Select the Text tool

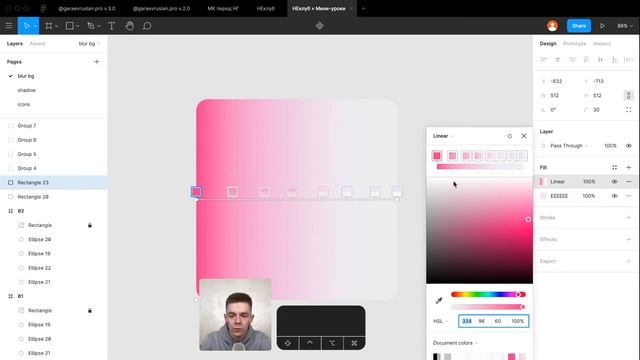tap(111, 26)
